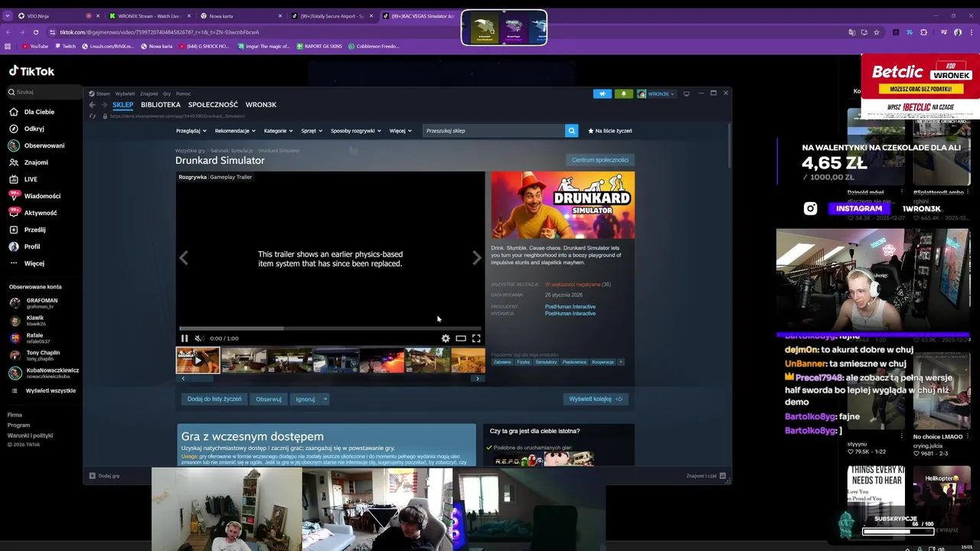Focus the Przeszukaj sklep search field
980x551 pixels.
[494, 131]
